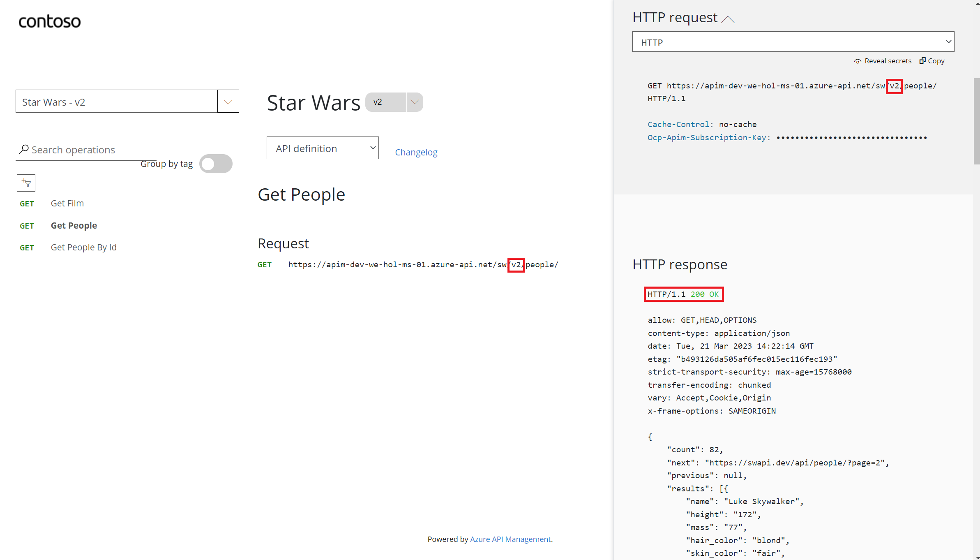Select the Get People By Id operation
The height and width of the screenshot is (560, 980).
tap(84, 247)
